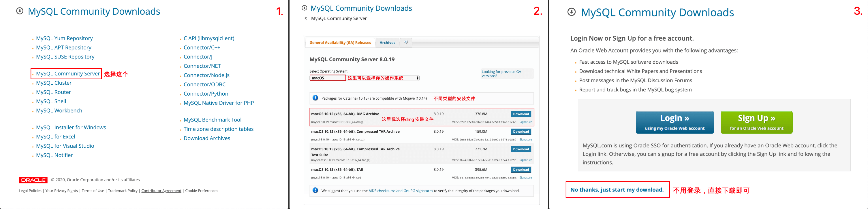868x209 pixels.
Task: Download the 159.0M Compressed TAR Archive
Action: click(x=521, y=132)
